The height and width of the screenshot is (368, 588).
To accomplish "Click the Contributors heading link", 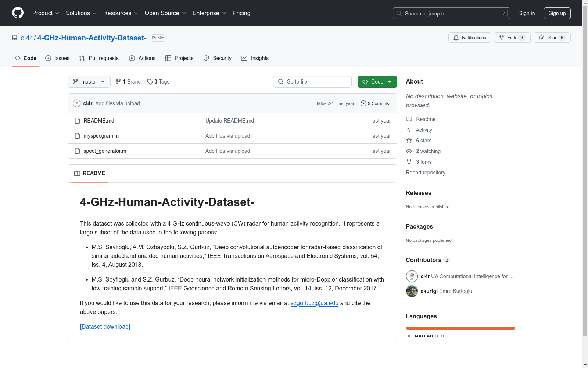I will click(428, 260).
